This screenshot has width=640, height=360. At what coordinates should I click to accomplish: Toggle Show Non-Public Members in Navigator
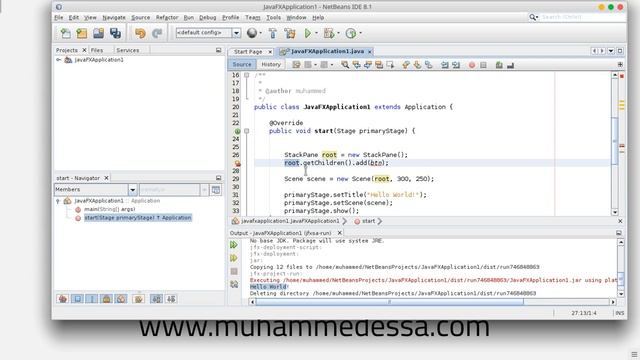pos(107,299)
